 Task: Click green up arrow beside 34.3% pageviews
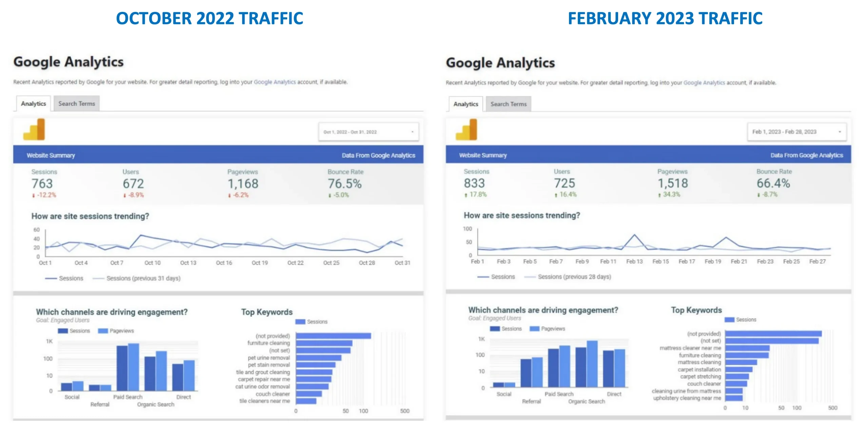[659, 195]
